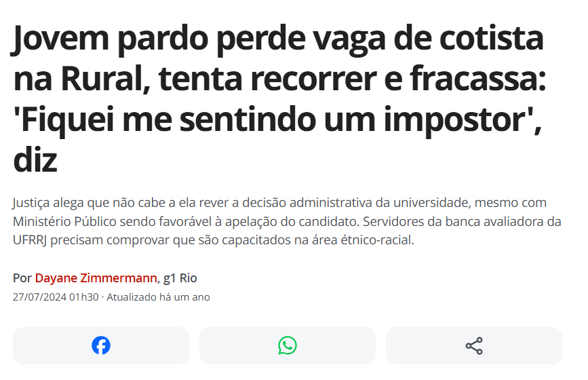Click the 'Por' byline prefix
The width and height of the screenshot is (588, 380).
[x=22, y=278]
